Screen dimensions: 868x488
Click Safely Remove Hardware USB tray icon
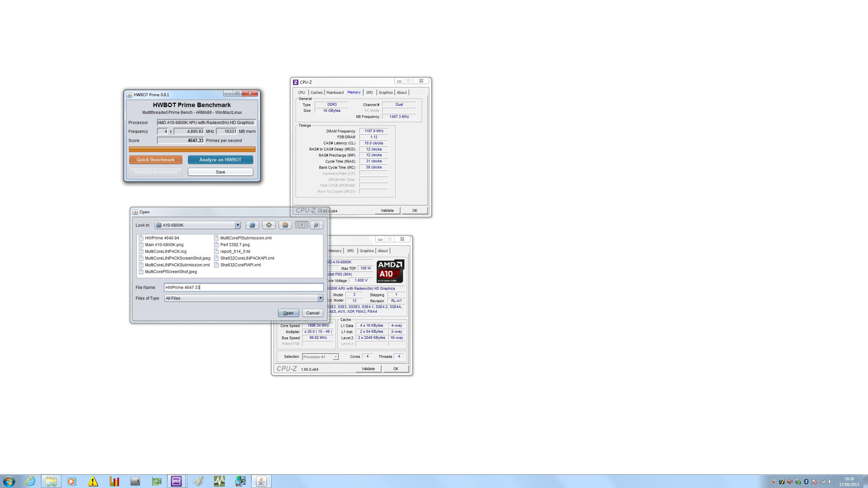click(x=798, y=482)
